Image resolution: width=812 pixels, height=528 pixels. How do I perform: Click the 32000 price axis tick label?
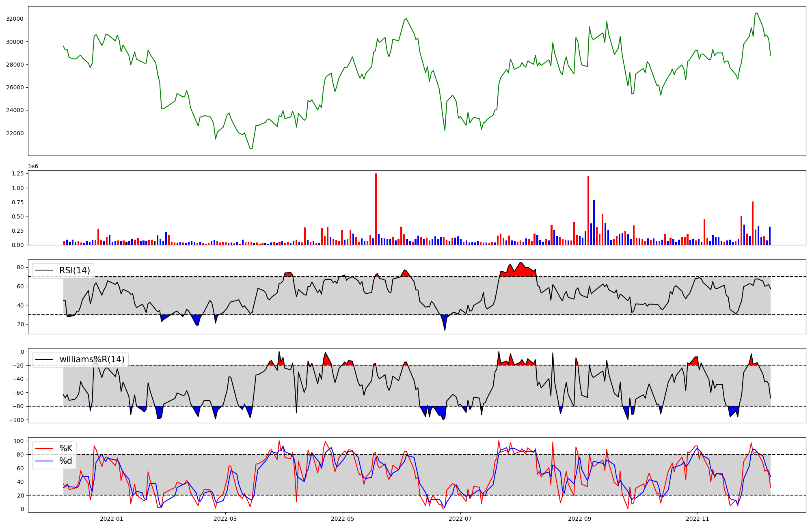15,19
